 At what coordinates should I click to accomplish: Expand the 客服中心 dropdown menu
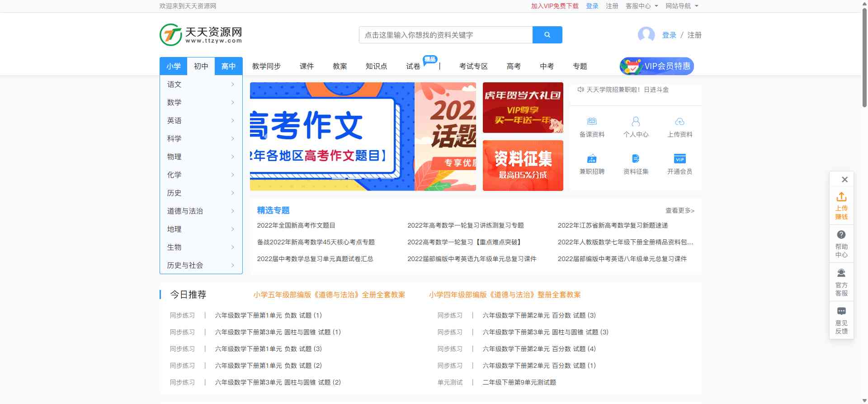click(x=642, y=6)
